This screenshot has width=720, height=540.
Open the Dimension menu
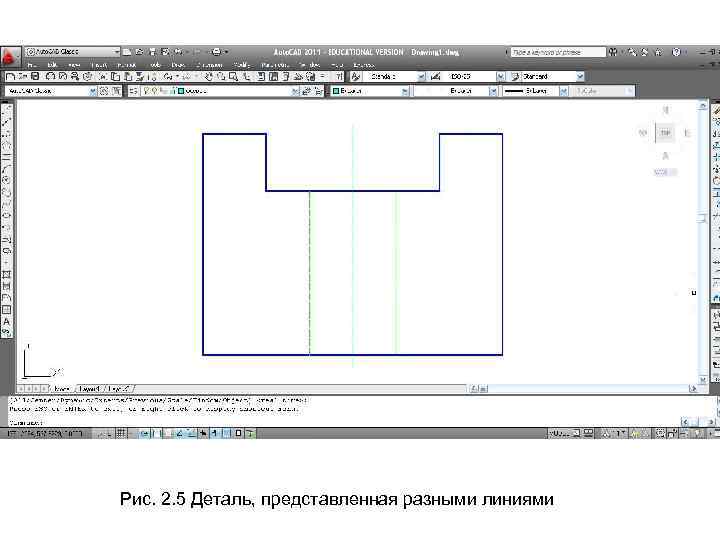click(209, 65)
